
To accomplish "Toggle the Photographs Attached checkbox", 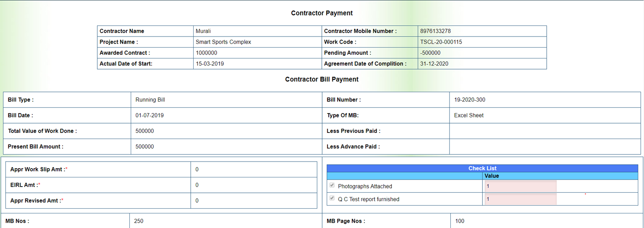I will tap(332, 186).
